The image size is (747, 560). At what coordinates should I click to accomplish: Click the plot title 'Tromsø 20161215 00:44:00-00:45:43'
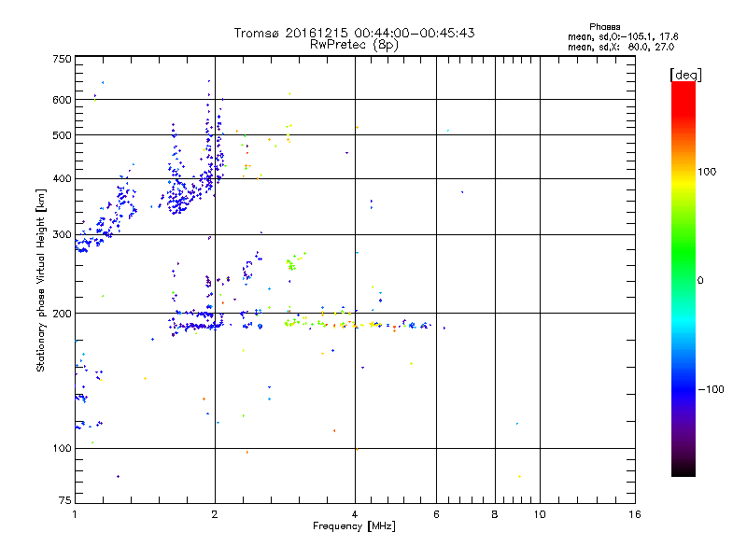[354, 33]
